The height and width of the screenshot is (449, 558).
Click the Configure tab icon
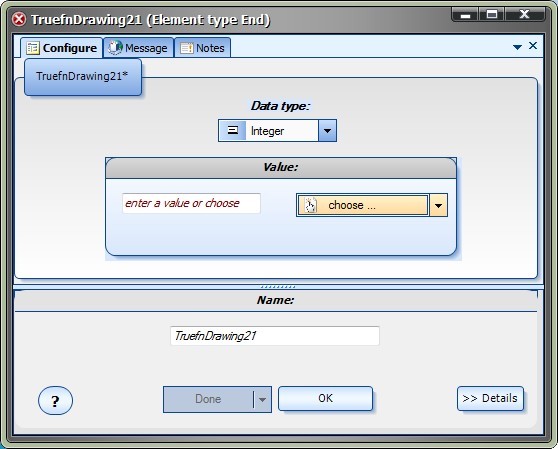click(33, 48)
